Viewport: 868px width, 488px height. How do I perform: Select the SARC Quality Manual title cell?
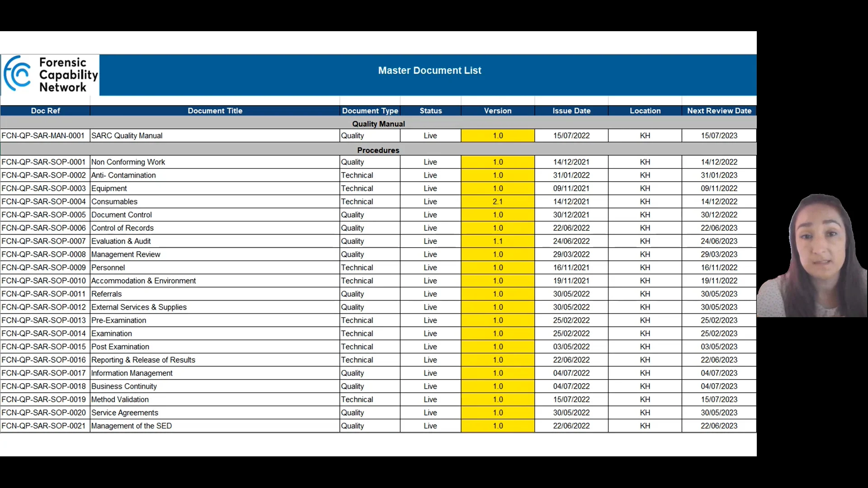pos(127,136)
